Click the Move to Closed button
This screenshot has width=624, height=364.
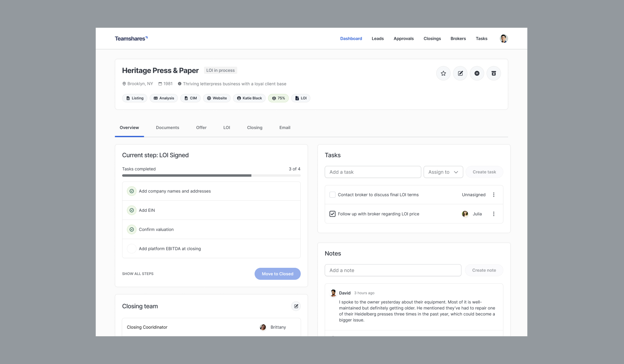[x=277, y=274]
